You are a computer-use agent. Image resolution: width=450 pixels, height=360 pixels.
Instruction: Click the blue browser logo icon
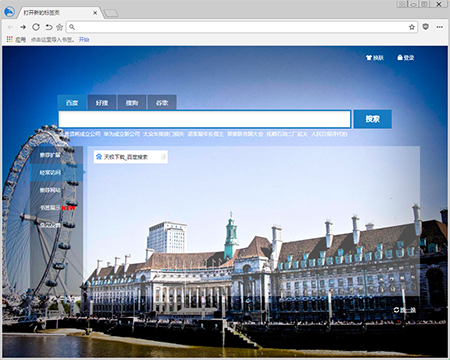pyautogui.click(x=10, y=12)
